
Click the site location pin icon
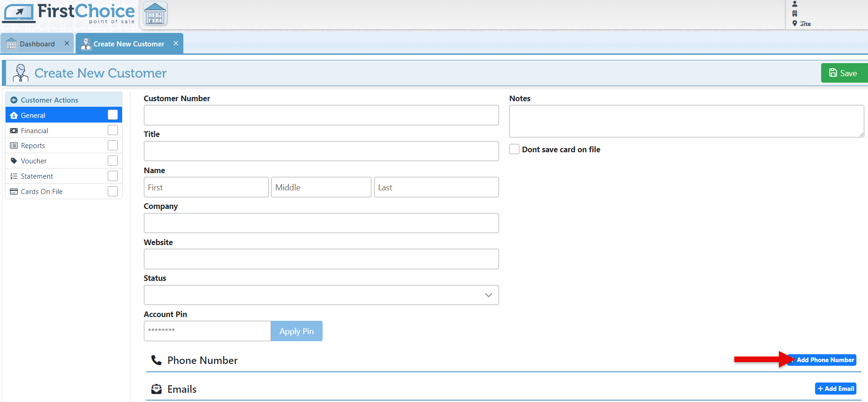point(795,23)
